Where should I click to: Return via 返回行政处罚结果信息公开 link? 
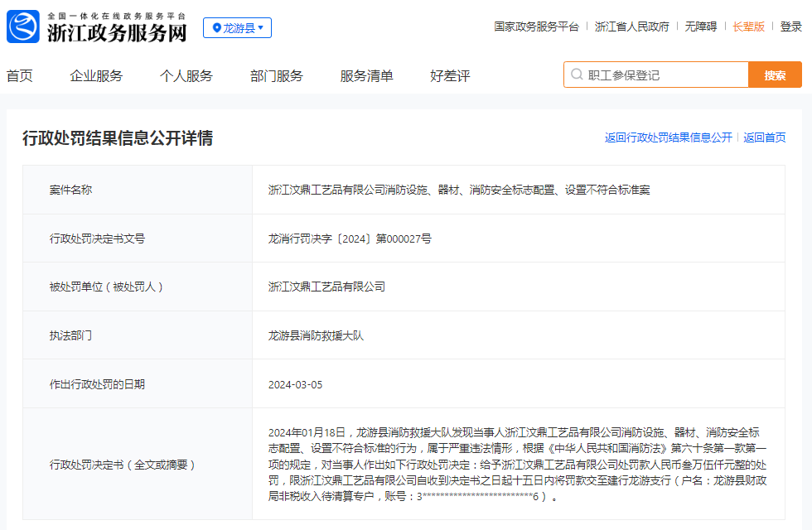point(669,137)
